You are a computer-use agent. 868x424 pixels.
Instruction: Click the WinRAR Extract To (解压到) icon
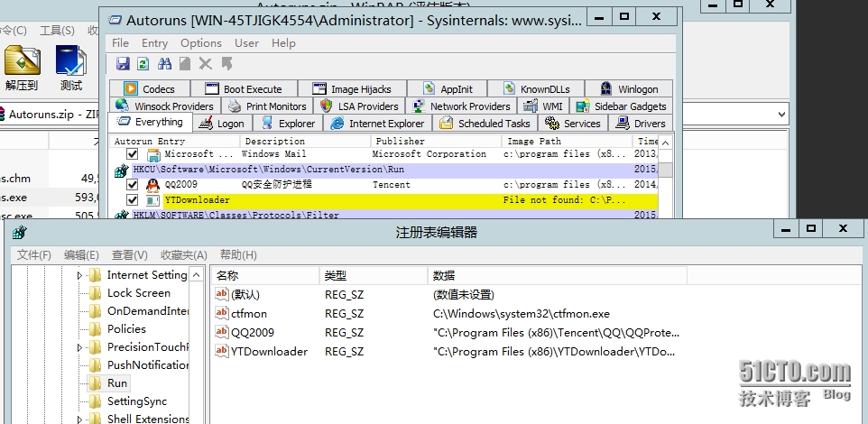click(x=22, y=60)
